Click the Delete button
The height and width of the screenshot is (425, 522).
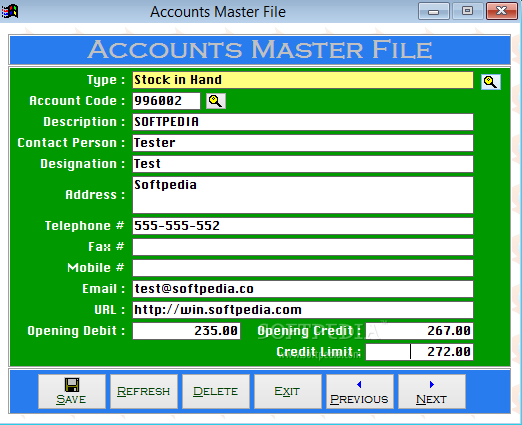click(216, 391)
